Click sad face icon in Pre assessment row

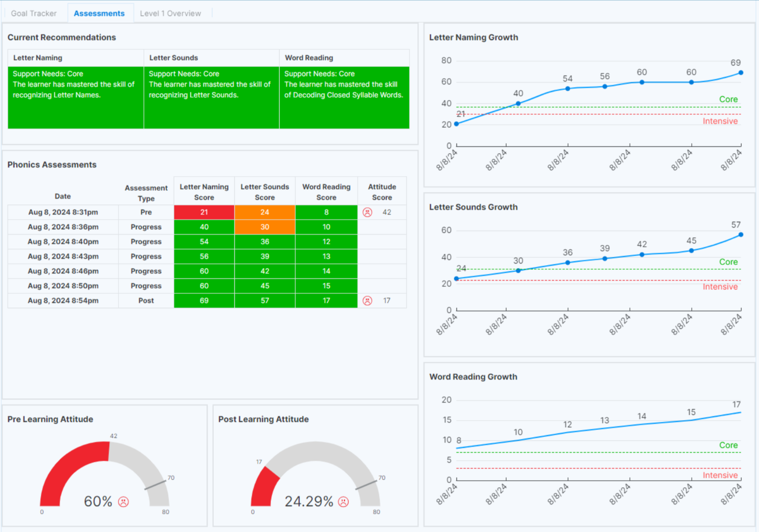pos(367,212)
